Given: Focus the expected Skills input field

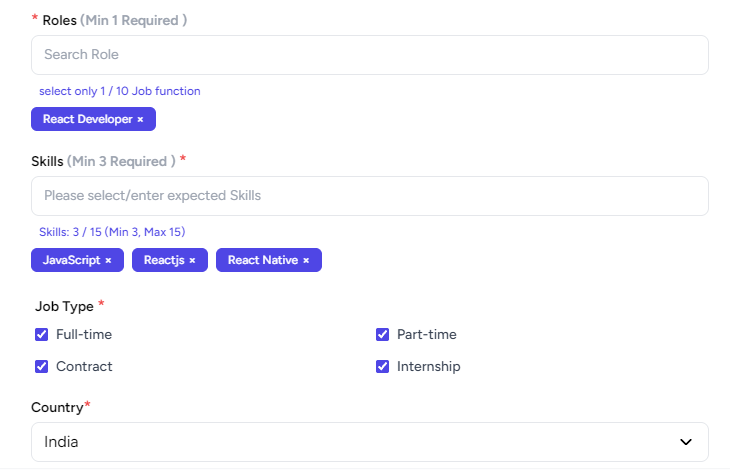Looking at the screenshot, I should [370, 196].
